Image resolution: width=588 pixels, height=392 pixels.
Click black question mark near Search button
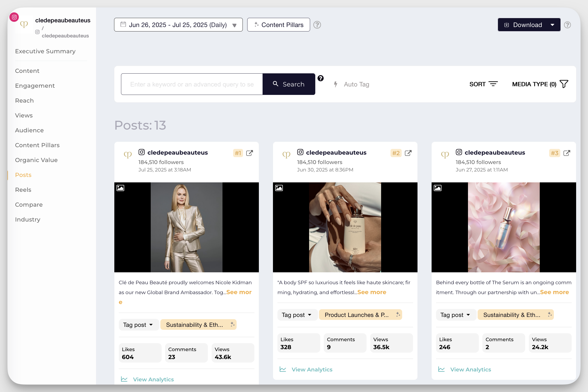[320, 78]
